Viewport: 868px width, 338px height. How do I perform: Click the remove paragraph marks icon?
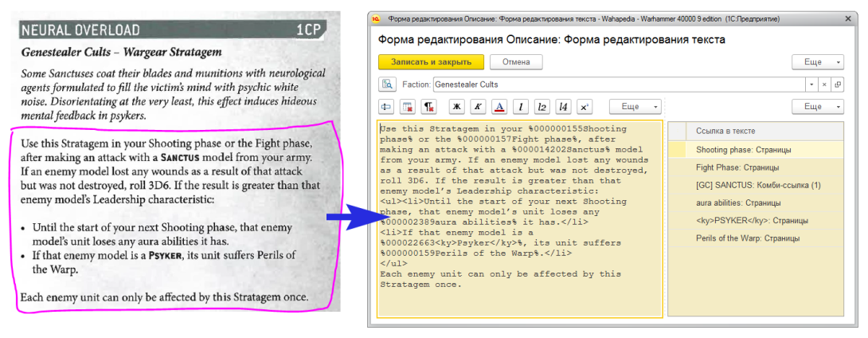tap(429, 106)
